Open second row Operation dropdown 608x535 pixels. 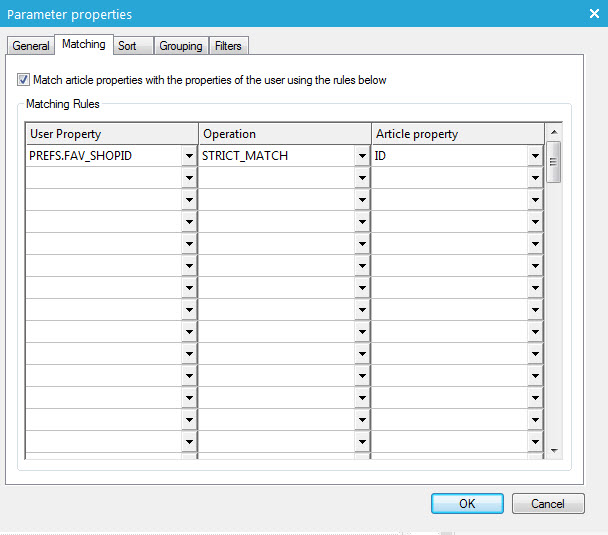pyautogui.click(x=362, y=178)
